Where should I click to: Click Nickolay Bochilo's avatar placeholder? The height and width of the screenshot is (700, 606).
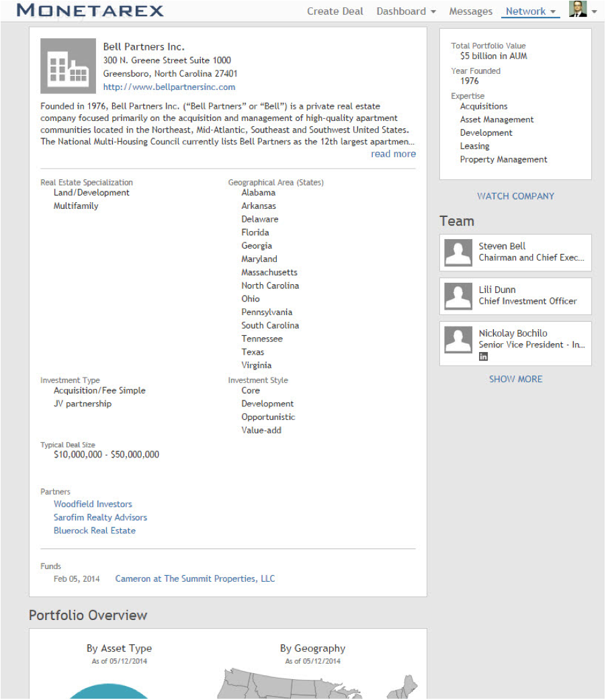458,340
